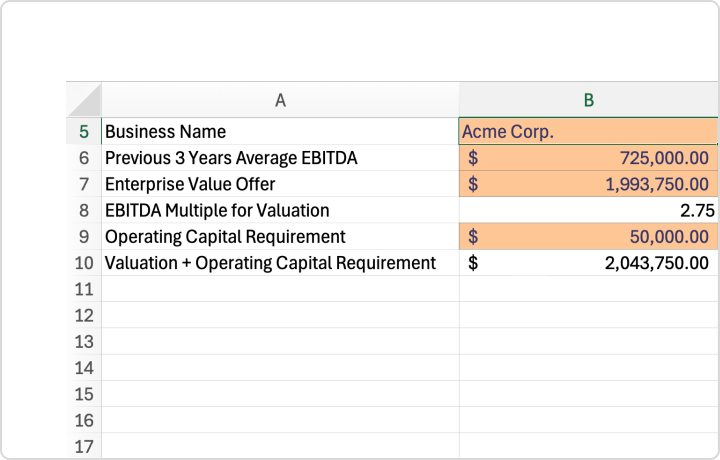Image resolution: width=720 pixels, height=460 pixels.
Task: Select row 17 header
Action: click(x=84, y=446)
